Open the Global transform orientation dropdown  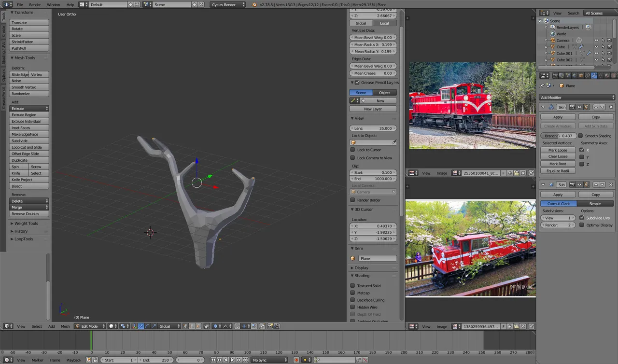pyautogui.click(x=169, y=326)
